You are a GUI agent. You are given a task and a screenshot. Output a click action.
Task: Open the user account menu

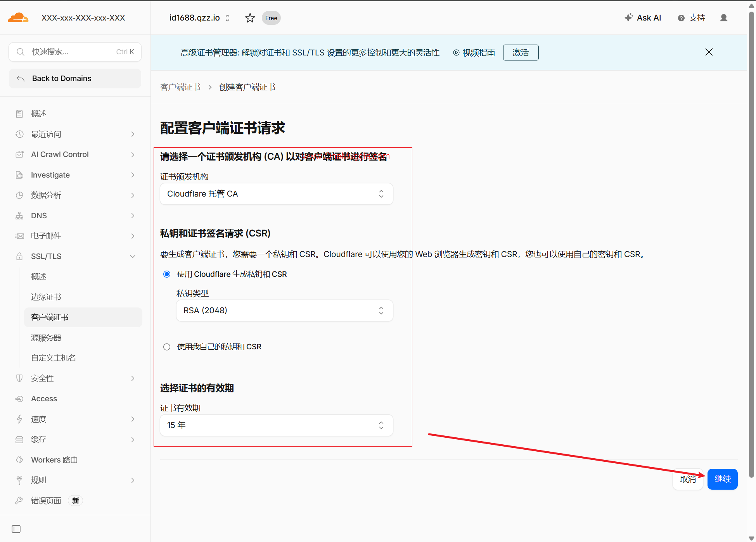(723, 18)
